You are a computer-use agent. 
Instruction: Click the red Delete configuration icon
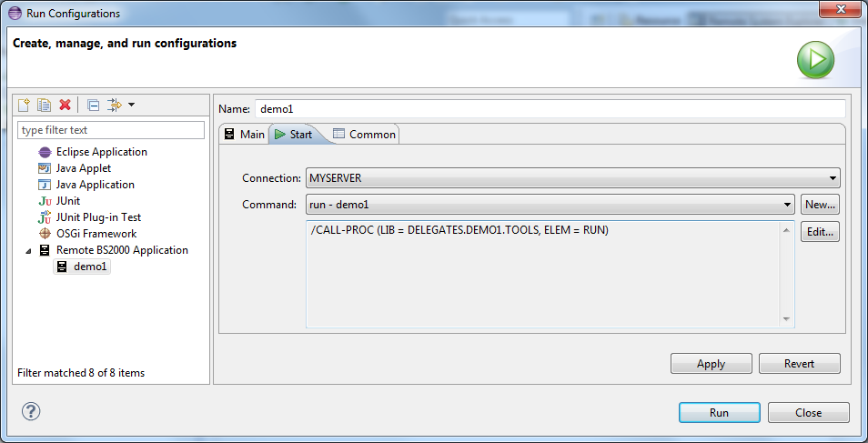pos(65,106)
